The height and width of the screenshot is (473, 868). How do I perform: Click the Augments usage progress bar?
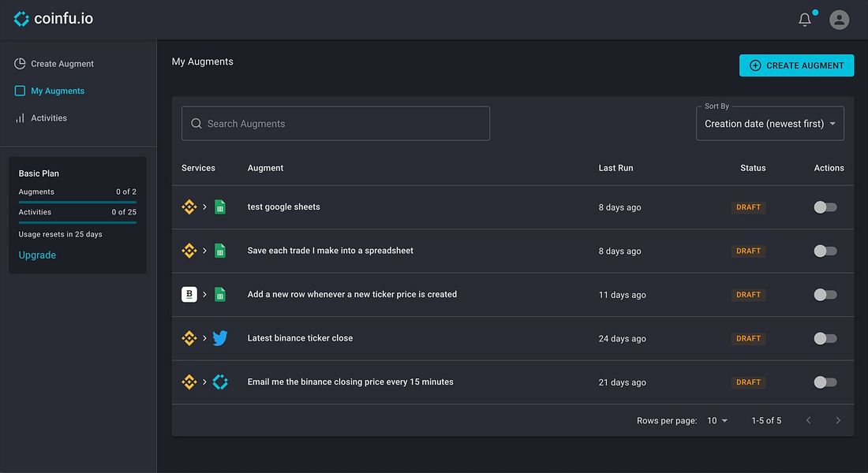[x=77, y=202]
